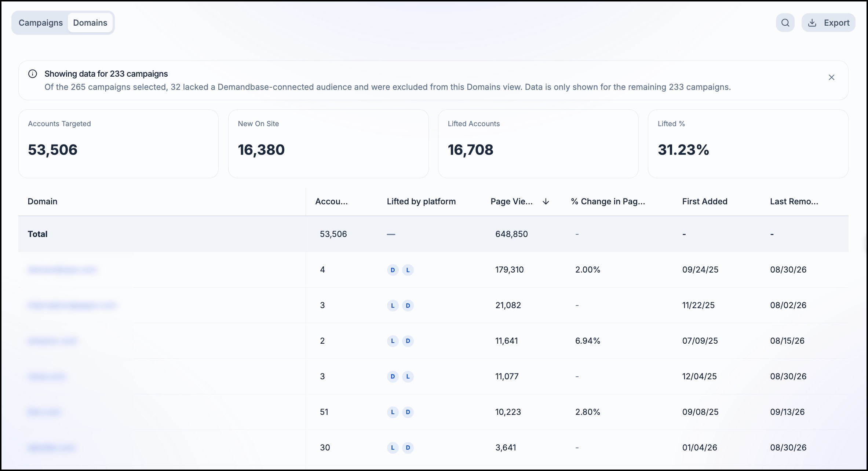Click the 09/13/26 last removed date
This screenshot has height=471, width=868.
787,412
